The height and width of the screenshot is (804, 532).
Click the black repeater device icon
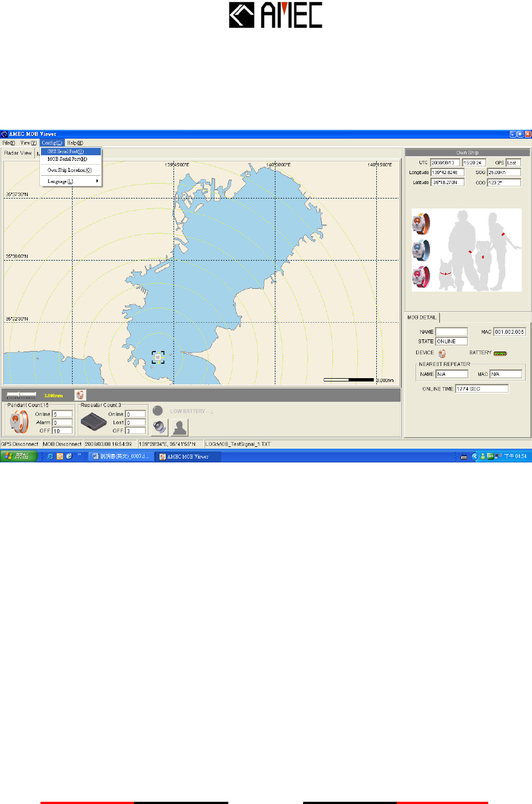point(93,423)
